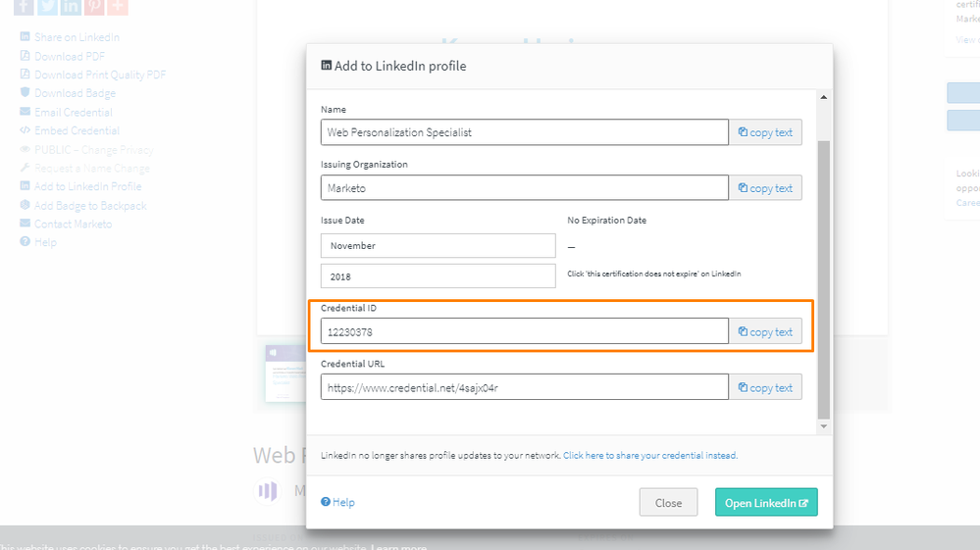
Task: Click the Credential URL input field
Action: (525, 387)
